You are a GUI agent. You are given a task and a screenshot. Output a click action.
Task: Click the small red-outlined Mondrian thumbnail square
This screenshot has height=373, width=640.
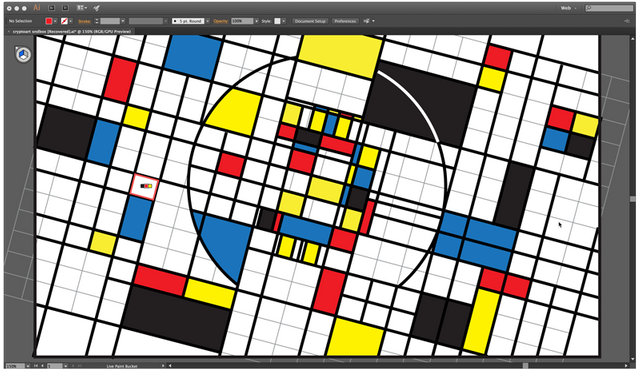(x=144, y=186)
